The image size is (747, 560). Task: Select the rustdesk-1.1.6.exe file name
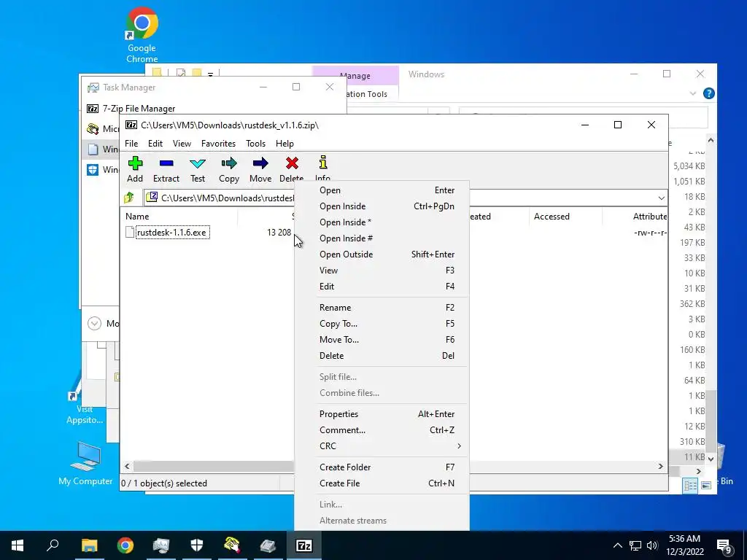click(172, 233)
